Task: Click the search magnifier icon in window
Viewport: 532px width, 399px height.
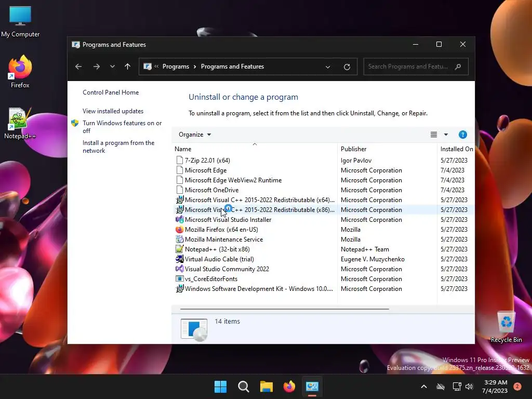Action: tap(458, 66)
